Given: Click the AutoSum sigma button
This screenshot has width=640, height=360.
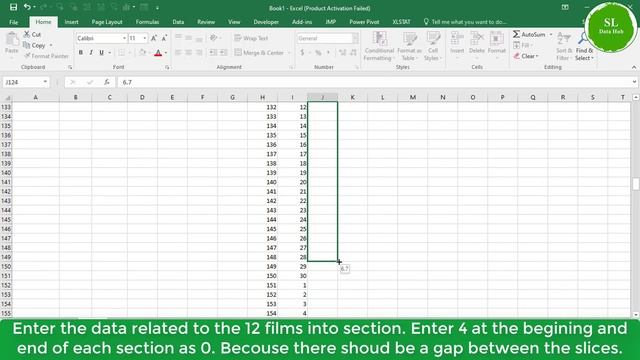Looking at the screenshot, I should [x=529, y=35].
